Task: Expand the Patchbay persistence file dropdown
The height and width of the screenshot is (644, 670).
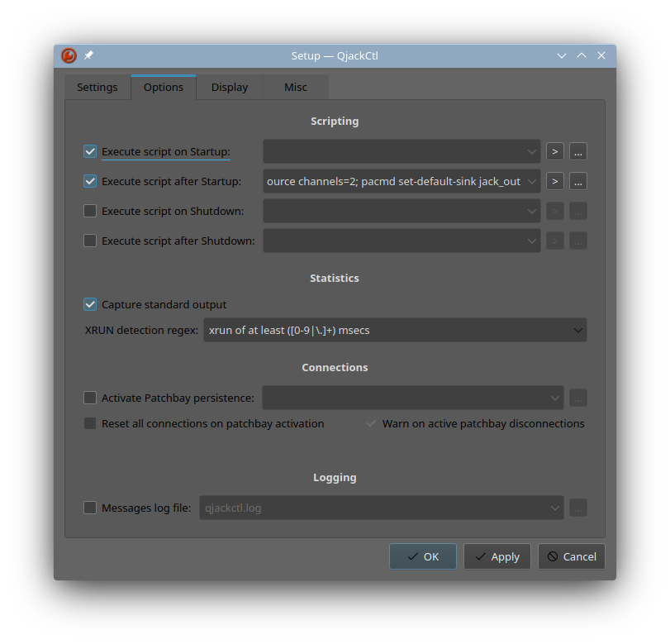Action: point(554,398)
